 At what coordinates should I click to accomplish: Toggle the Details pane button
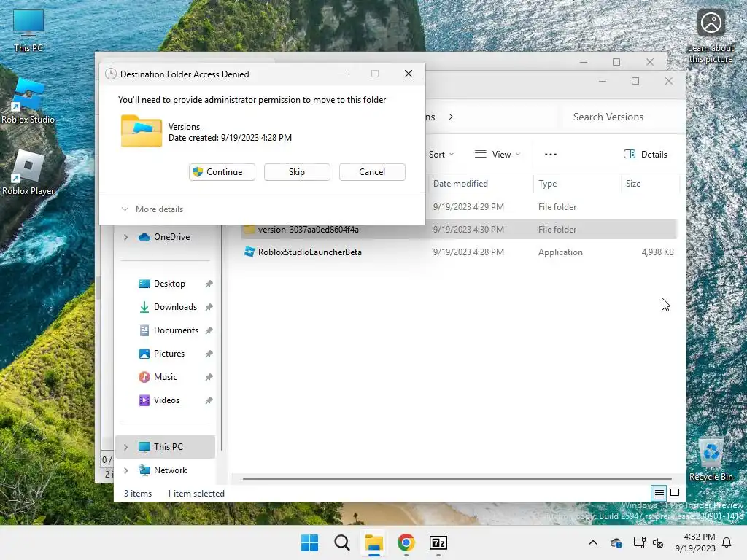(646, 155)
